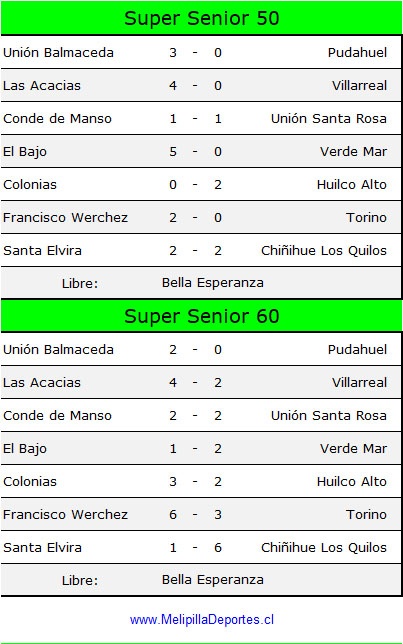Click Francisco Werchez in Super Senior 50
Image resolution: width=403 pixels, height=644 pixels.
coord(65,217)
